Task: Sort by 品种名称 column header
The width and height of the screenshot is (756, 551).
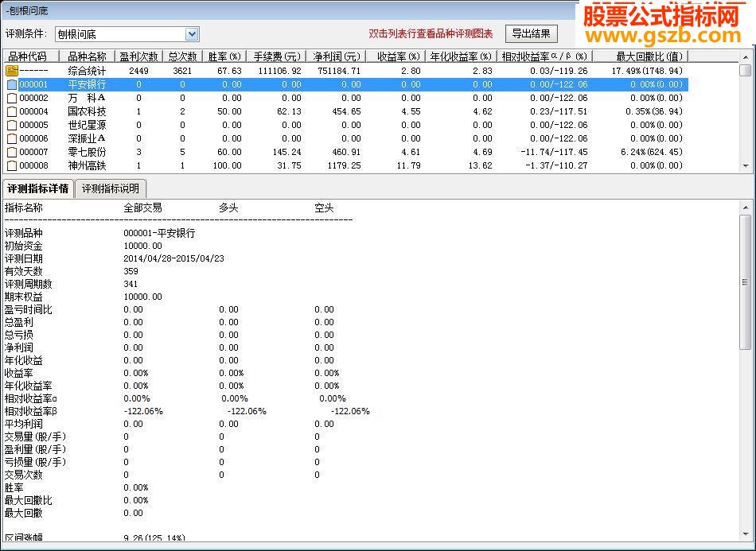Action: [x=87, y=56]
